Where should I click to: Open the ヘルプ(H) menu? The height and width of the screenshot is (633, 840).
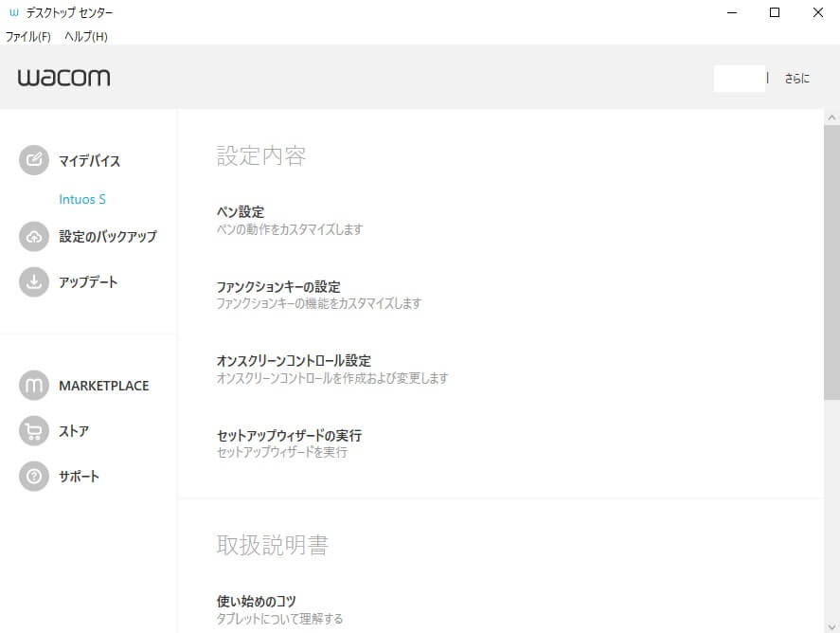86,36
